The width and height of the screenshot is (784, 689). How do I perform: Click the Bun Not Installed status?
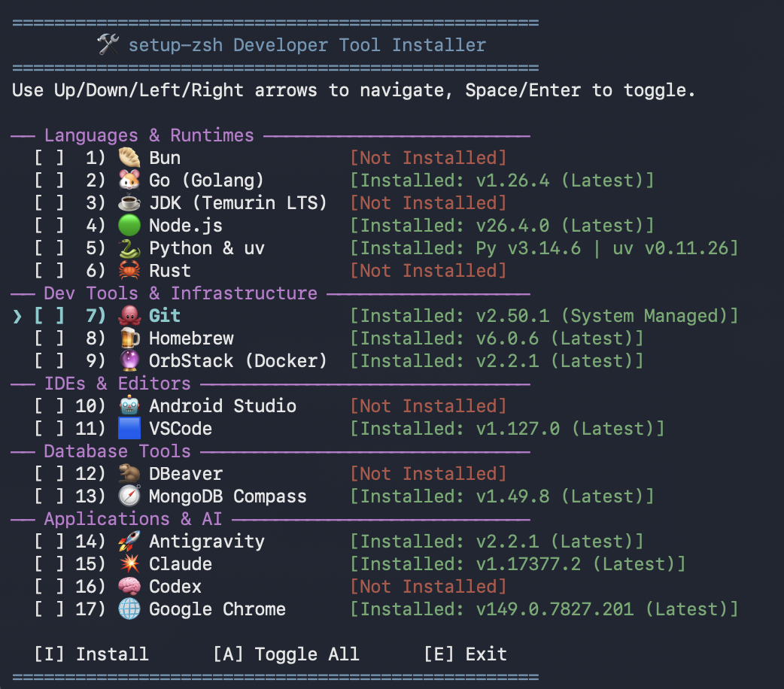429,158
